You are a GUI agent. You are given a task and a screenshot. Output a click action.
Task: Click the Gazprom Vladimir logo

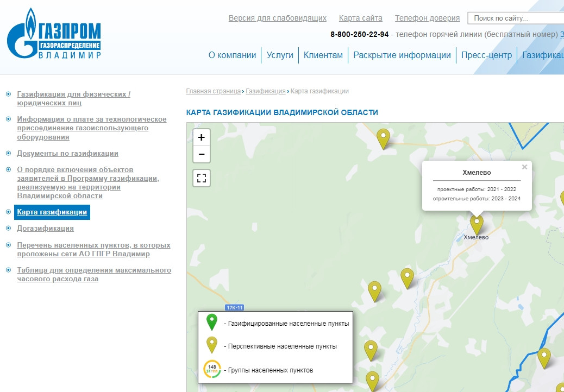pos(54,34)
